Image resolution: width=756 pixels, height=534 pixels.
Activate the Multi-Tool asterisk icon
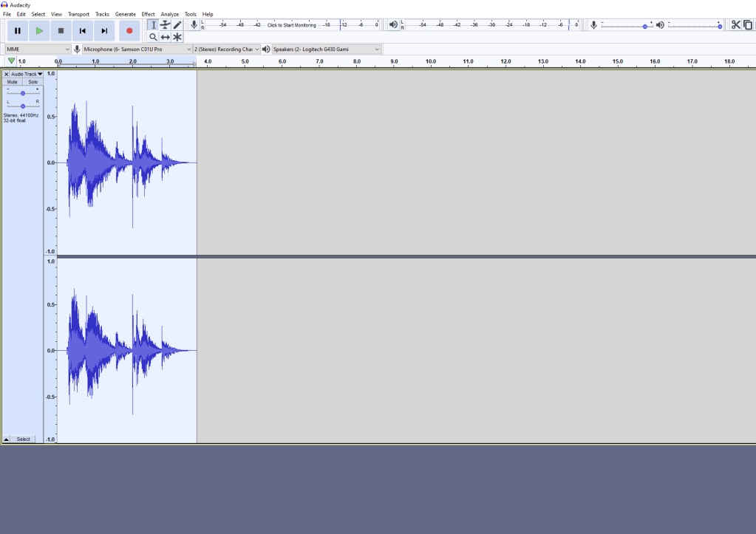(177, 37)
